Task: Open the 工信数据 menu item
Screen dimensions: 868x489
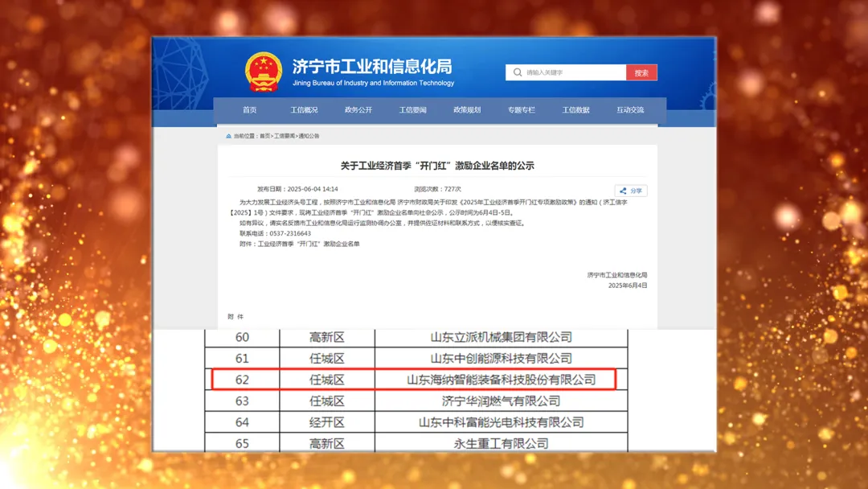Action: coord(575,110)
